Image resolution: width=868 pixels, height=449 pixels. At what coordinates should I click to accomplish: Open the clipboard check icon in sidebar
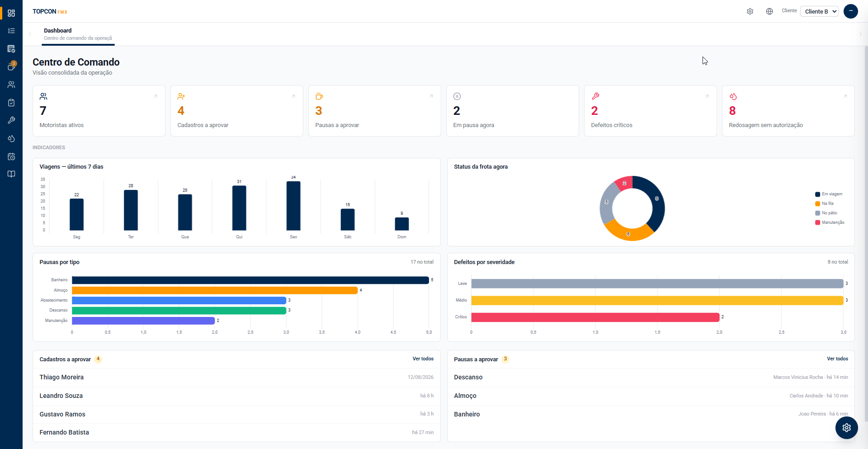point(11,103)
